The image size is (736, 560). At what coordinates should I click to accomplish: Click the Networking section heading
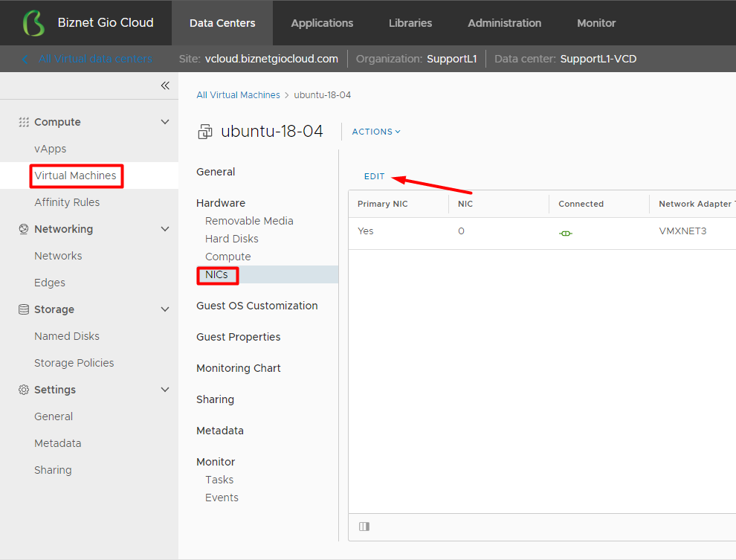click(x=63, y=229)
